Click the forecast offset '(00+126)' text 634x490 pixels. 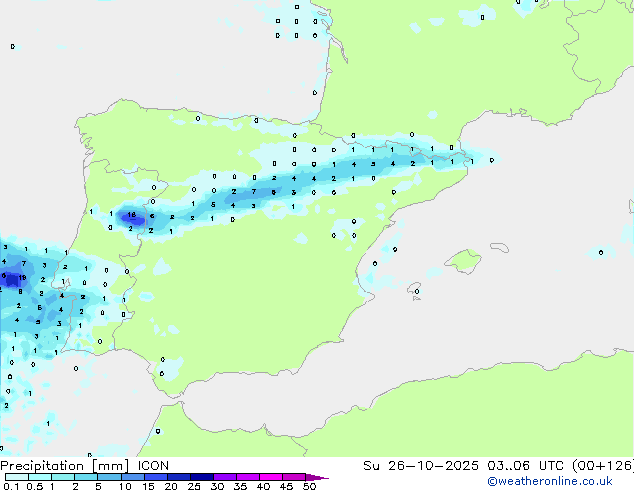(602, 466)
